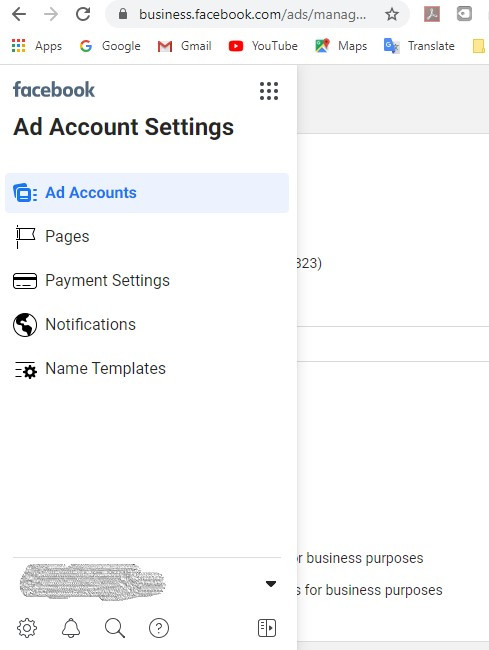Open the Apps bookmark
This screenshot has height=650, width=489.
(x=37, y=46)
